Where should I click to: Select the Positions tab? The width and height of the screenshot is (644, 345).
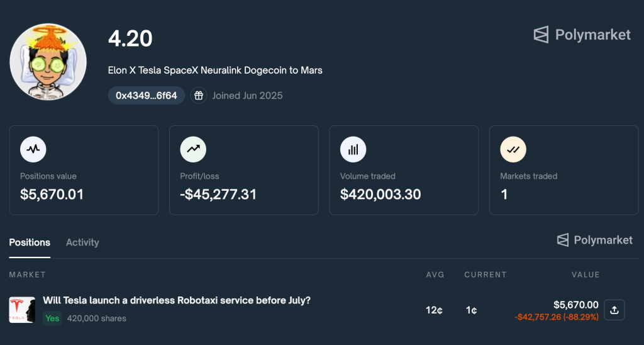30,242
